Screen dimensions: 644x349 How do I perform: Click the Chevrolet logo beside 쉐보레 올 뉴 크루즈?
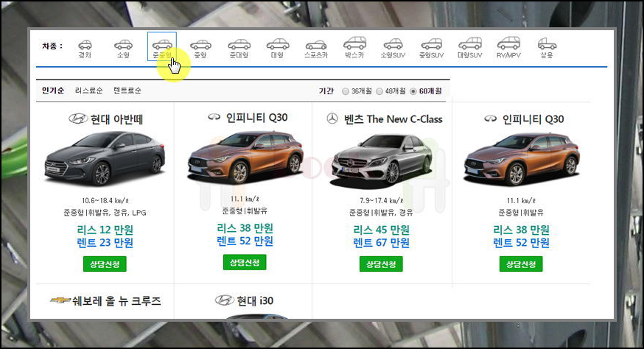click(60, 300)
